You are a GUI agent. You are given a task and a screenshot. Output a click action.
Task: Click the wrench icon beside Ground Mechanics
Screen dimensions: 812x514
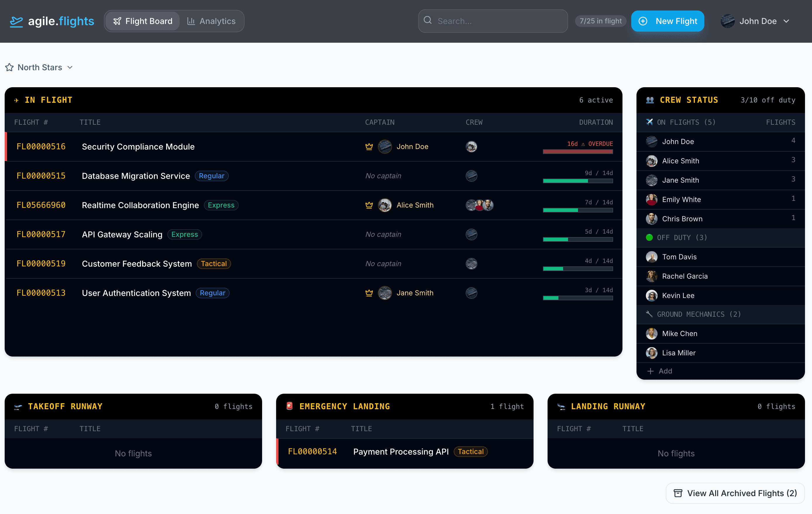[649, 314]
